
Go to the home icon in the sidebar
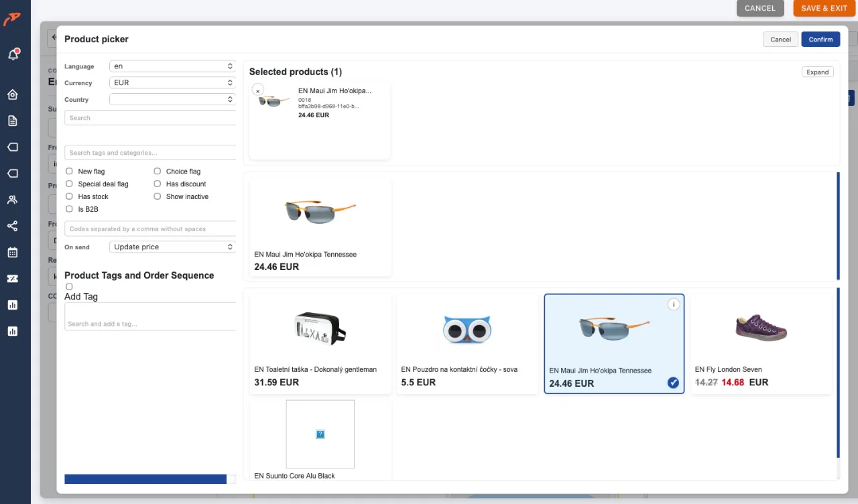tap(12, 94)
